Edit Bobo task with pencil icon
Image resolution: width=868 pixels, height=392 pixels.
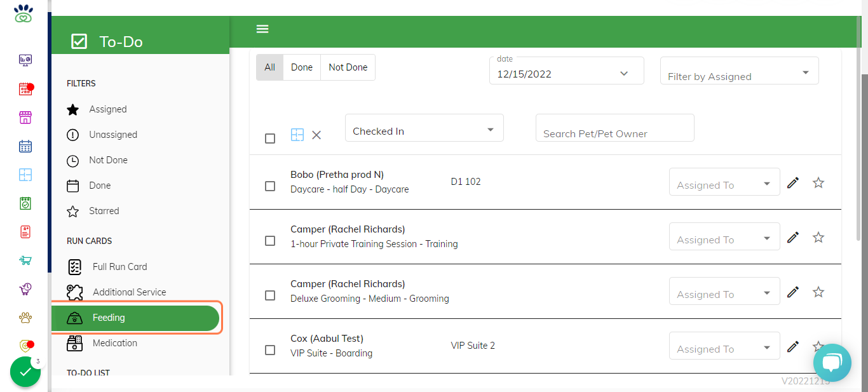793,183
